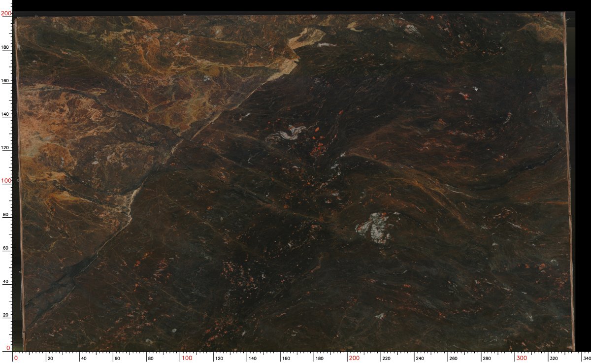Click the red 100 on the horizontal ruler
591x364 pixels.
(187, 358)
